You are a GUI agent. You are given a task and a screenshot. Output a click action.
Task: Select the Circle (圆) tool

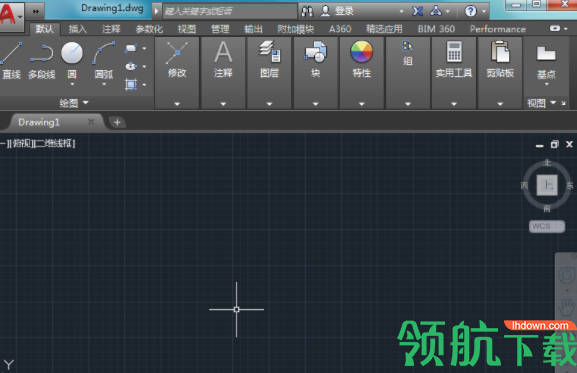72,59
